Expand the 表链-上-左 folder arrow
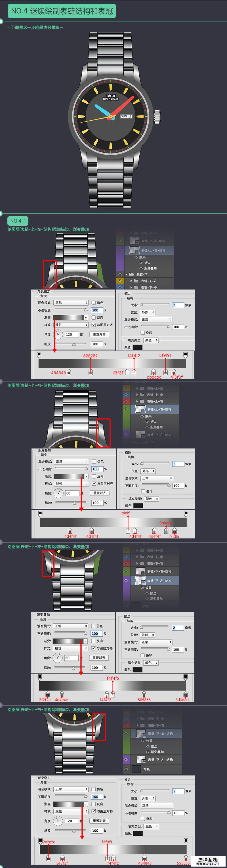227x868 pixels. (x=137, y=388)
